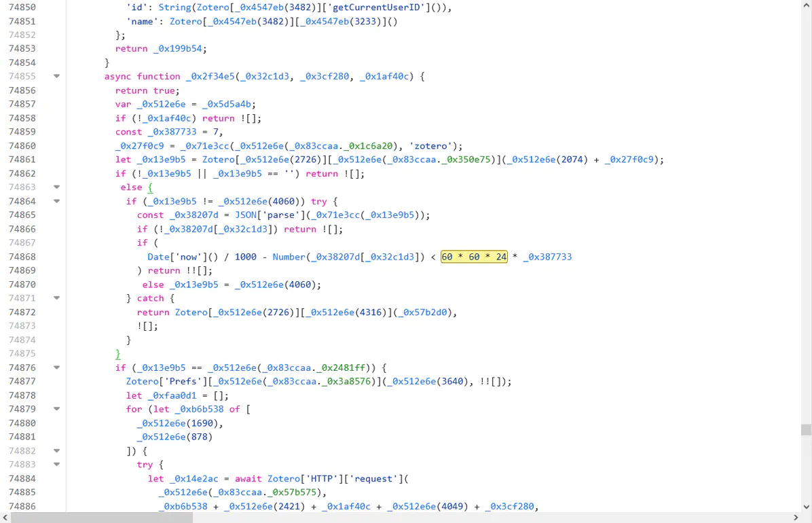Click the horizontal scrollbar thumb
Screen dimensions: 812x523
(x=102, y=518)
